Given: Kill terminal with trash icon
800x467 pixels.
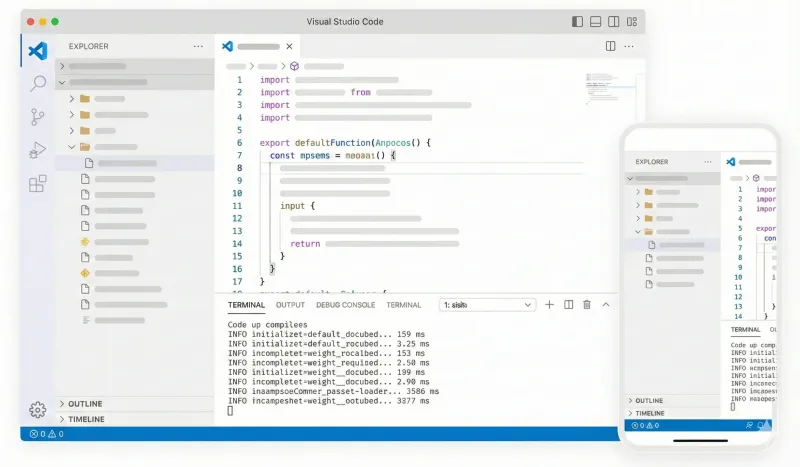Looking at the screenshot, I should click(587, 305).
